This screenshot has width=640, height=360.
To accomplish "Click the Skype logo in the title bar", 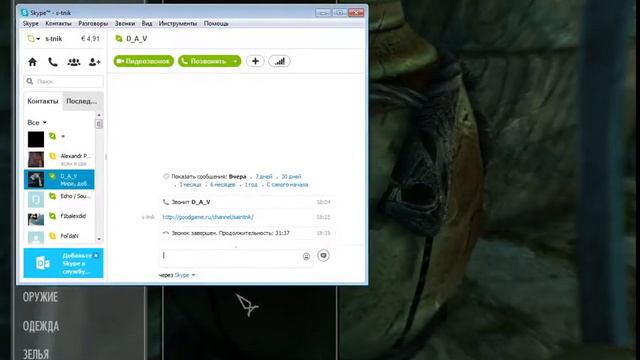I will click(x=24, y=13).
